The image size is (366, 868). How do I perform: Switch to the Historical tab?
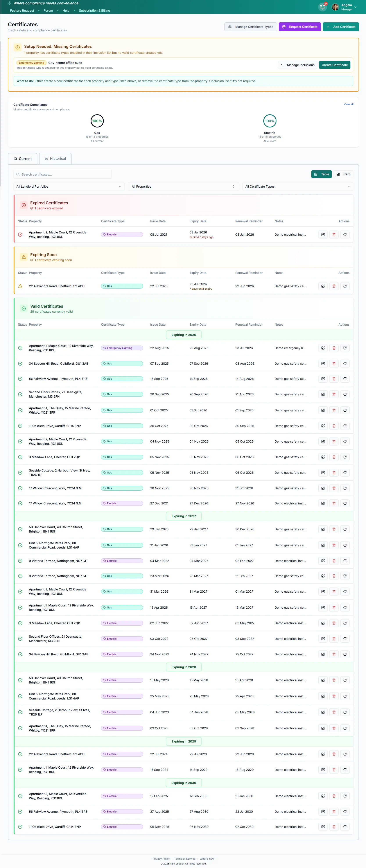(55, 158)
